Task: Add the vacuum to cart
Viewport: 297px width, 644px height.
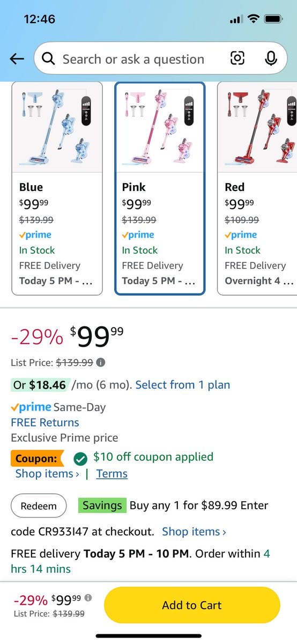Action: (x=192, y=605)
